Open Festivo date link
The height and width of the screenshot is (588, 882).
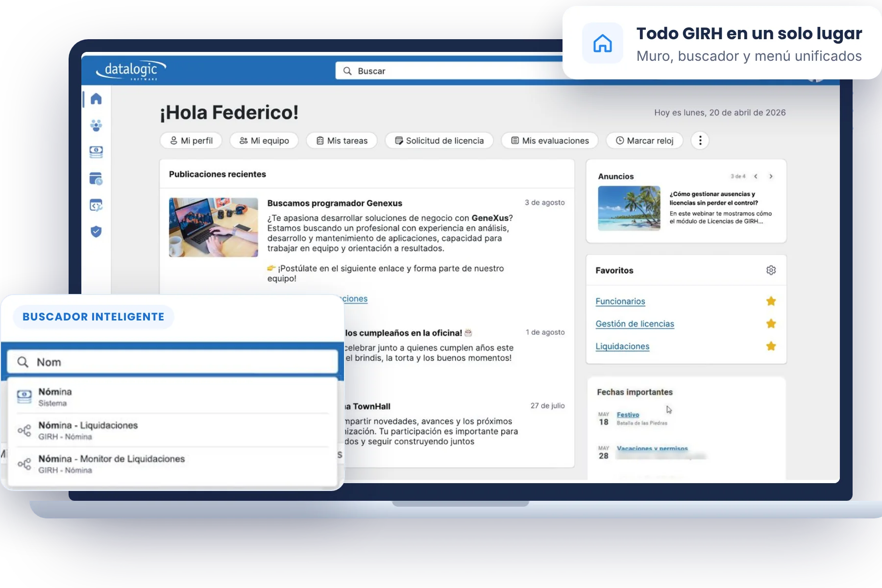tap(628, 415)
